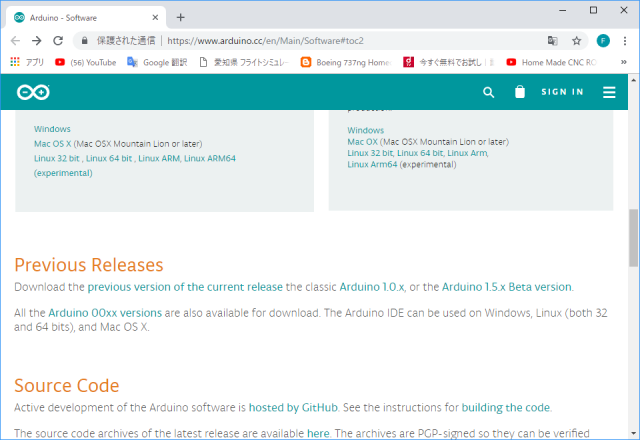Click the secure connection padlock icon

[x=84, y=41]
